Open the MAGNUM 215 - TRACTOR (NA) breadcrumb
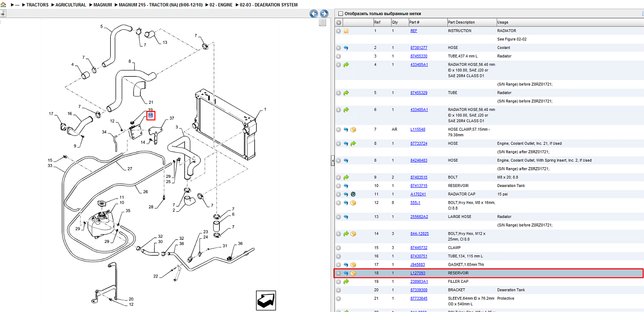 161,5
